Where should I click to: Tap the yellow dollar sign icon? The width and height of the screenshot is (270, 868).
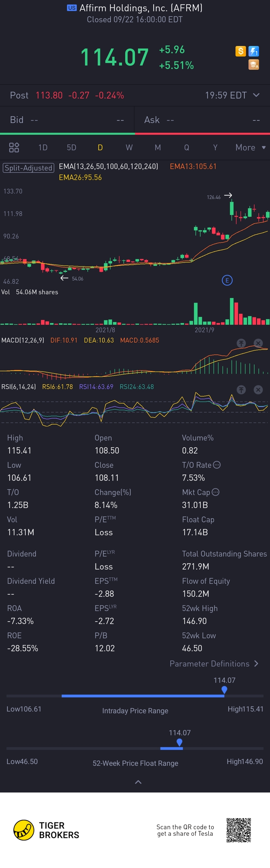click(240, 51)
